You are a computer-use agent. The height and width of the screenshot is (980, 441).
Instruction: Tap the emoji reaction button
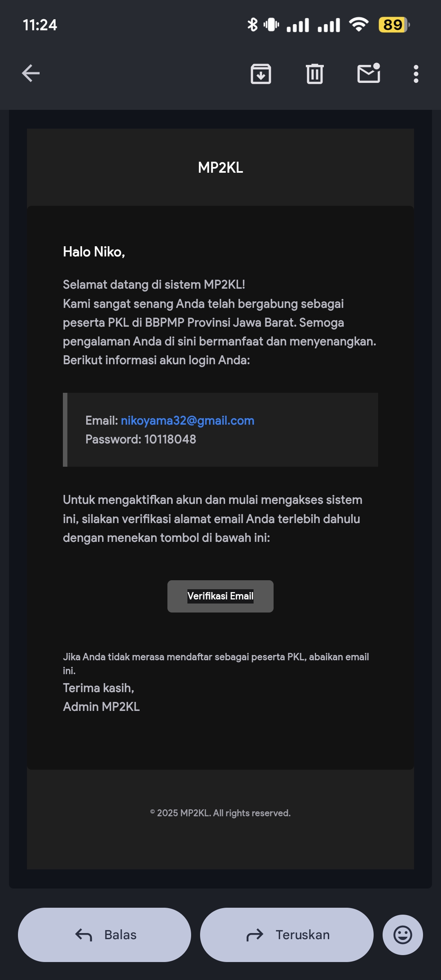pos(403,935)
